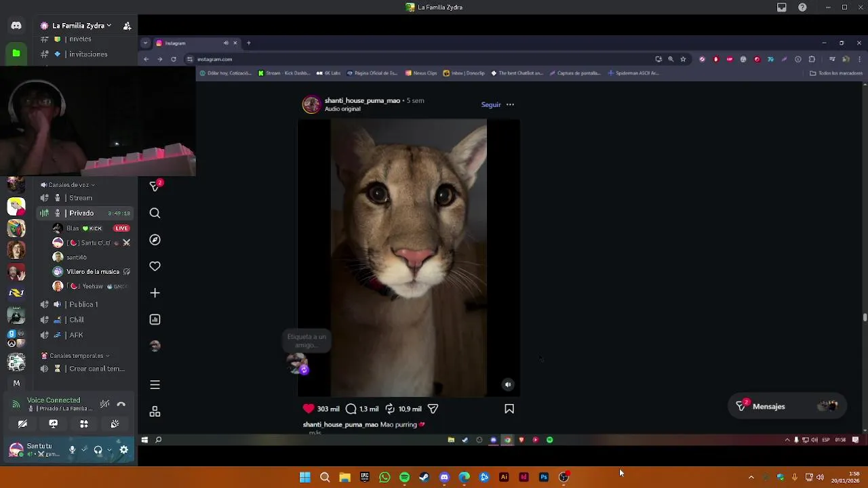Open Discord activities launcher
The image size is (868, 488).
coord(84,424)
